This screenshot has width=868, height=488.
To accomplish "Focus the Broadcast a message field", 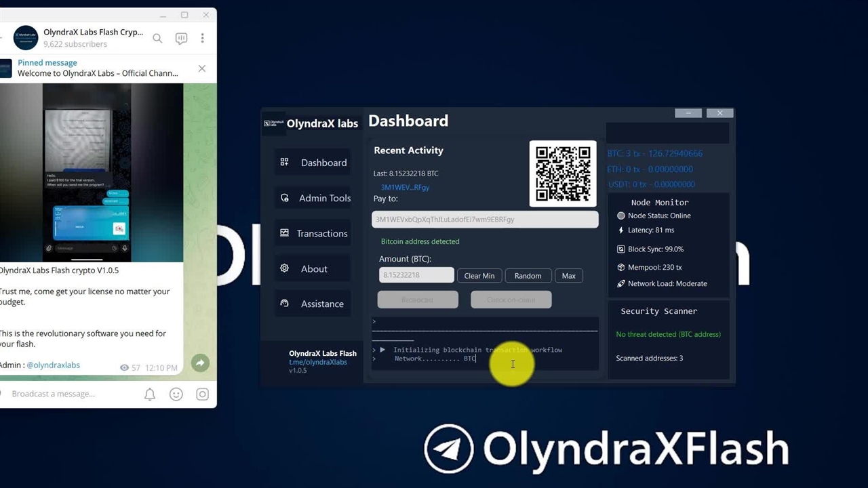I will tap(68, 394).
